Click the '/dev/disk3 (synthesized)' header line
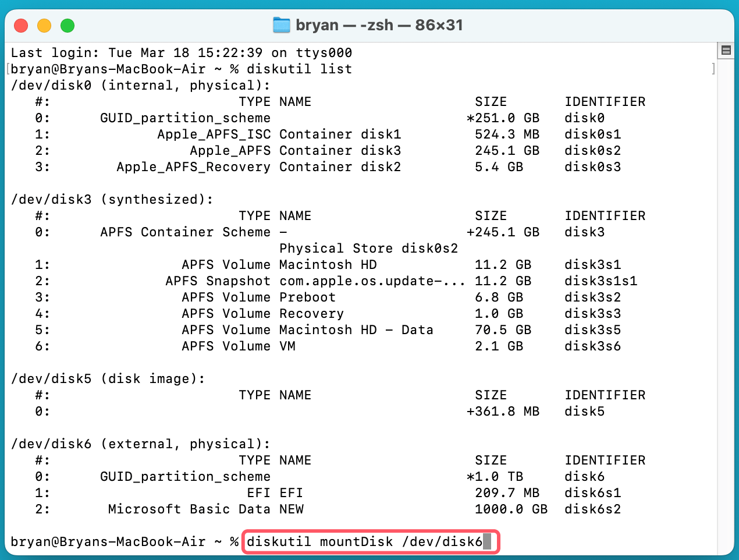Screen dimensions: 739x560 click(x=112, y=200)
